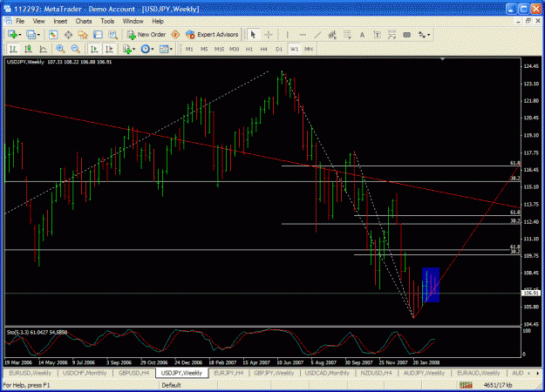The width and height of the screenshot is (545, 392).
Task: Switch timeframe to D1
Action: (x=279, y=50)
